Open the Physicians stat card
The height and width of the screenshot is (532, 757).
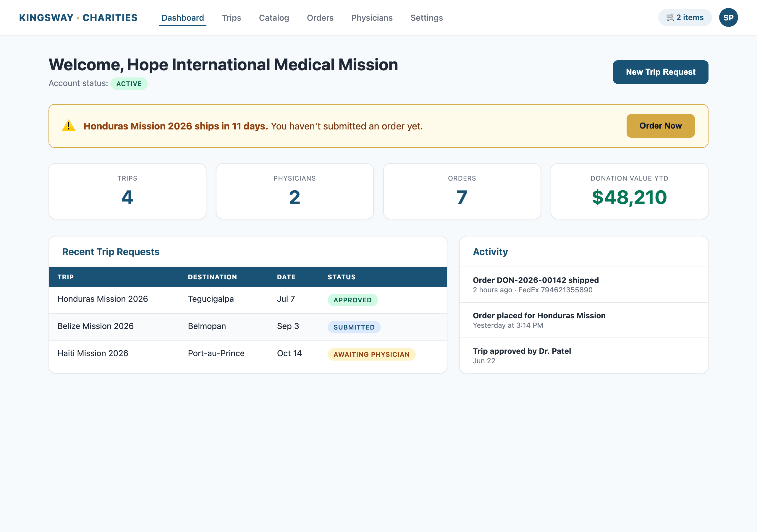click(295, 191)
